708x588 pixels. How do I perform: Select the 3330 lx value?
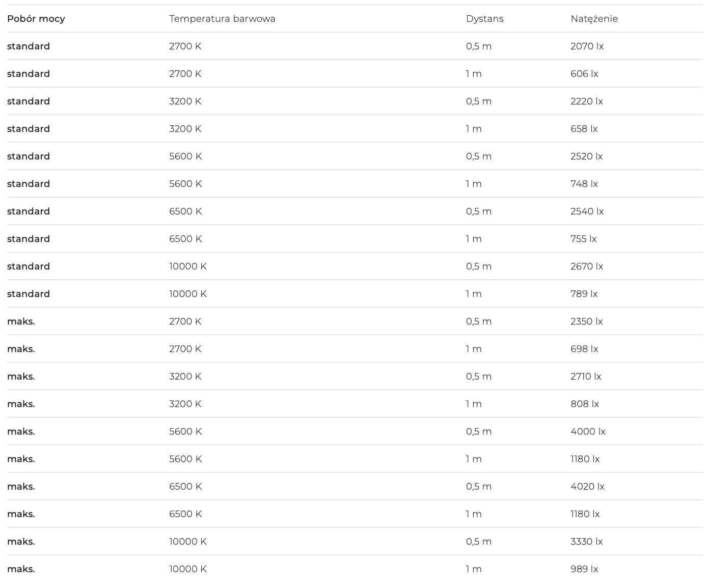point(587,542)
